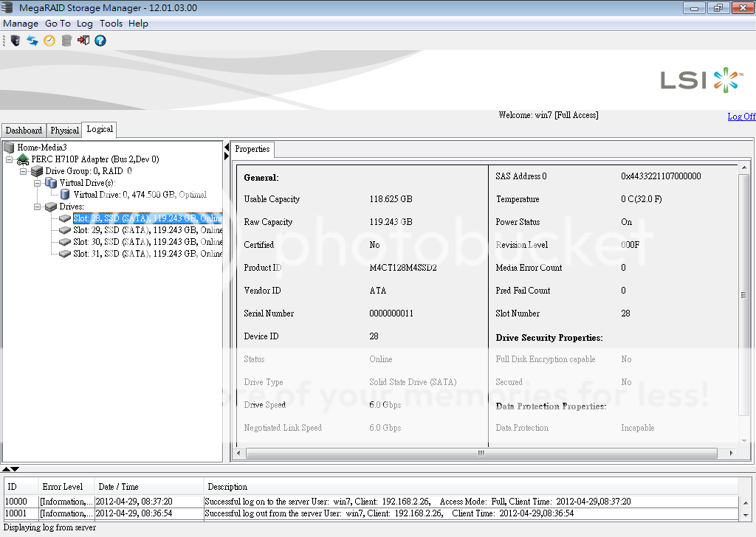The image size is (756, 537).
Task: Expand tree pane with right splitter arrow
Action: pyautogui.click(x=227, y=156)
